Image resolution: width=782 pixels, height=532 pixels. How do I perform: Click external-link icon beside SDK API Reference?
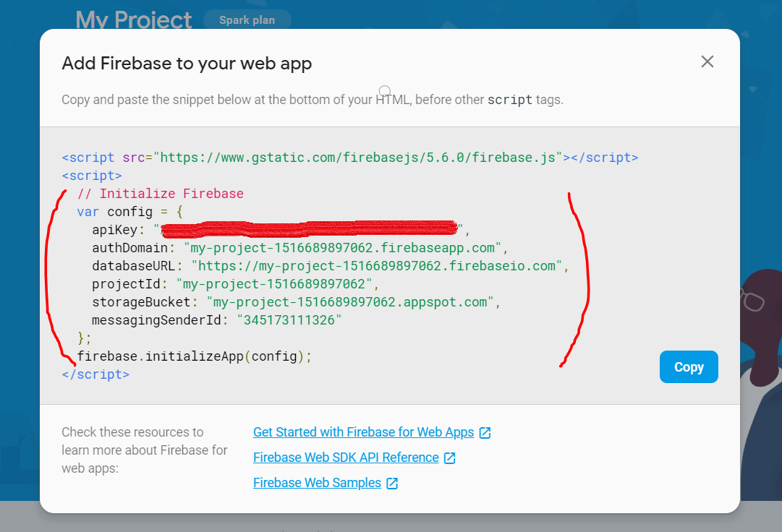[450, 458]
